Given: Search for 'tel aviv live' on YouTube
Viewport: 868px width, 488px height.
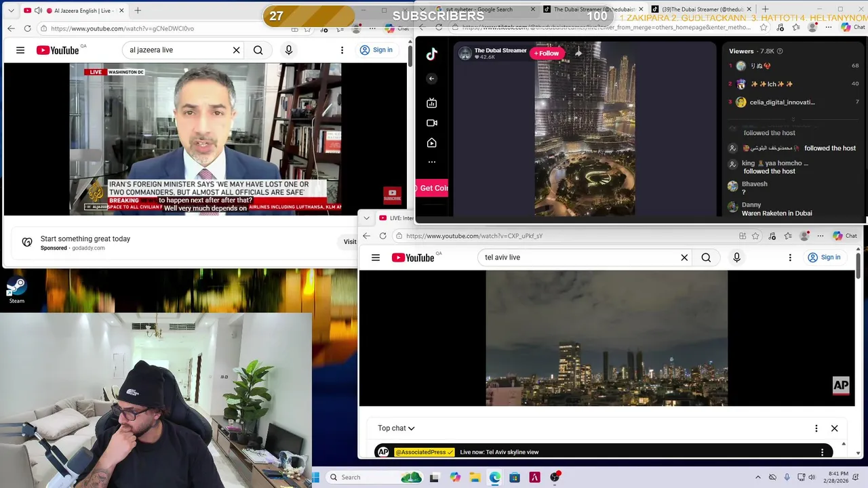Looking at the screenshot, I should coord(706,258).
